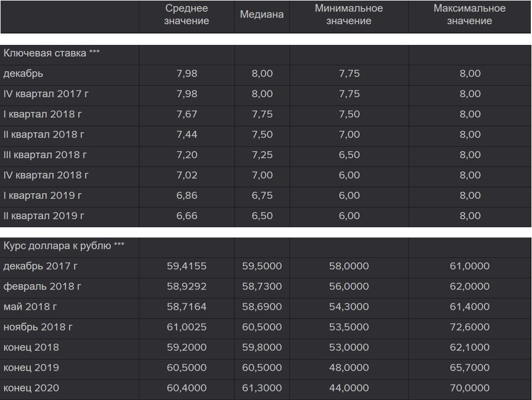Viewport: 532px width, 400px height.
Task: Click the minimum 54,3000 for май 2018
Action: coord(349,307)
